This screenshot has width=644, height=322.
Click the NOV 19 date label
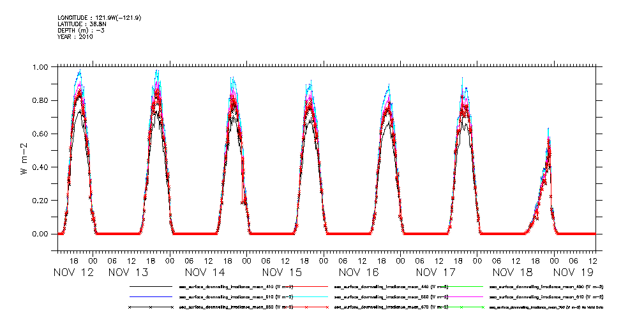coord(573,272)
